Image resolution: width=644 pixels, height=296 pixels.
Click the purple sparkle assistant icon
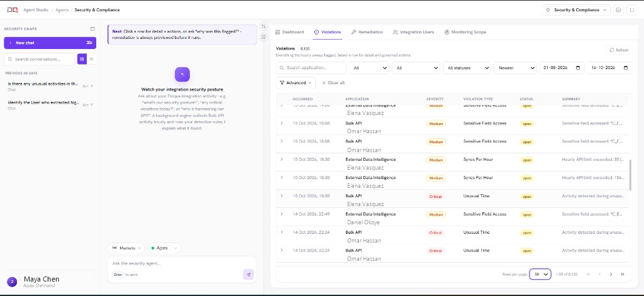[x=182, y=74]
